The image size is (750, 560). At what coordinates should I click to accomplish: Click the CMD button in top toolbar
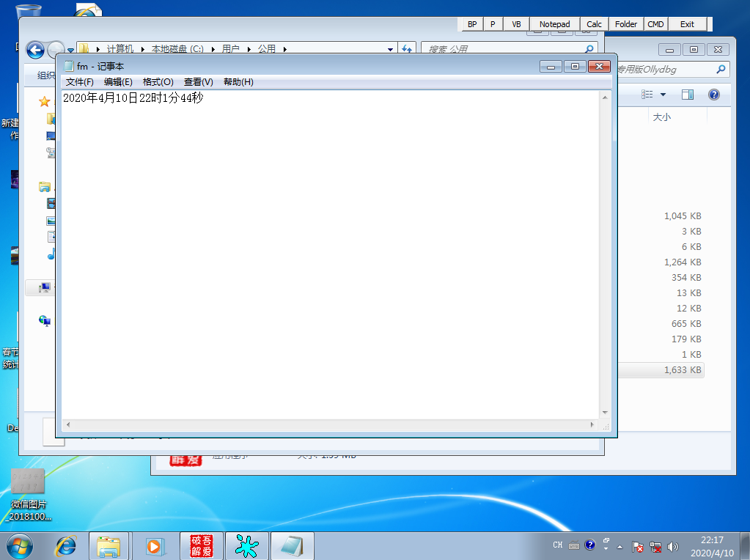click(x=655, y=24)
